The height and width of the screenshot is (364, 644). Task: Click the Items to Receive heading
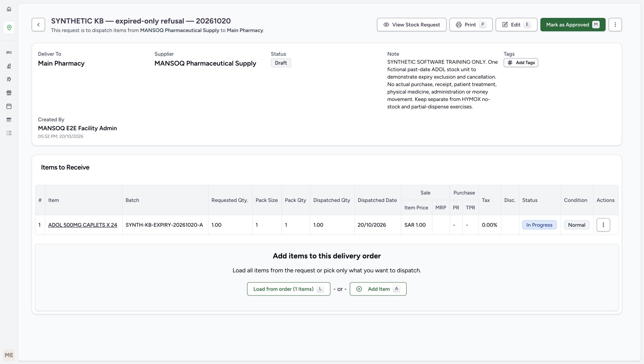pyautogui.click(x=65, y=167)
